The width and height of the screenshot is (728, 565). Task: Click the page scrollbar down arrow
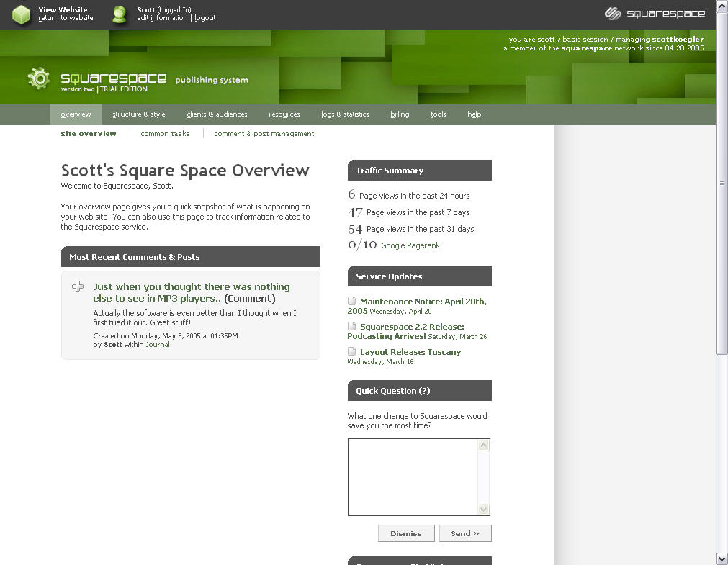(x=722, y=559)
